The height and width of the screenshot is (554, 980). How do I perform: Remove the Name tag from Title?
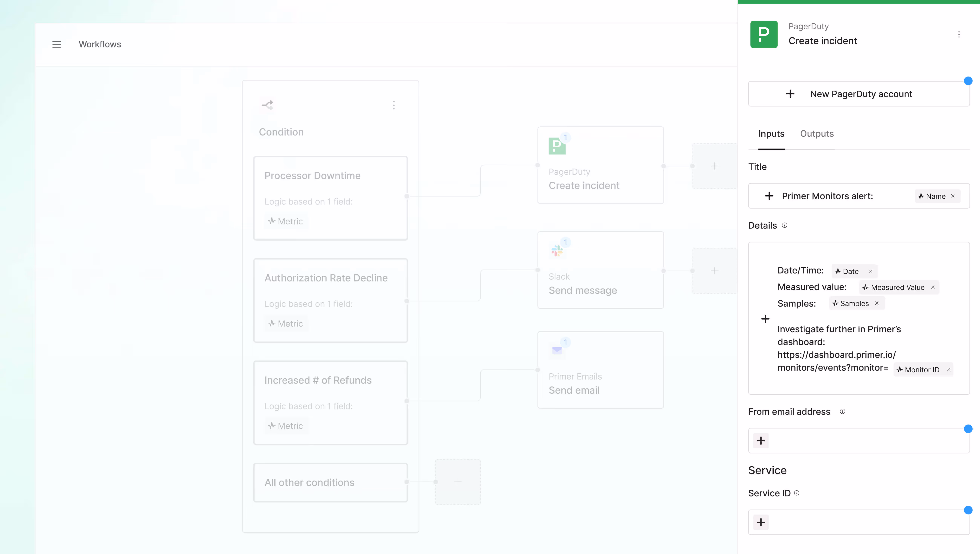[953, 196]
